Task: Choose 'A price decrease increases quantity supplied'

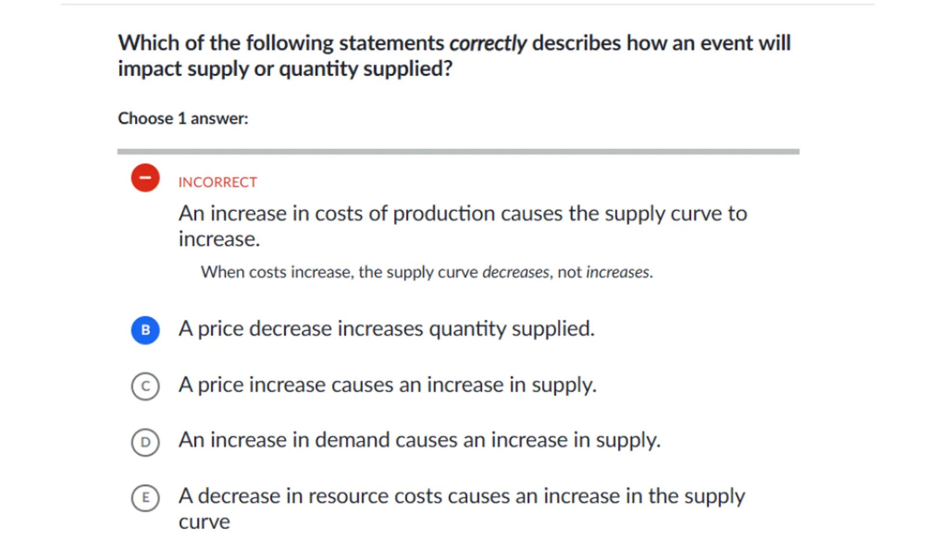Action: click(386, 329)
